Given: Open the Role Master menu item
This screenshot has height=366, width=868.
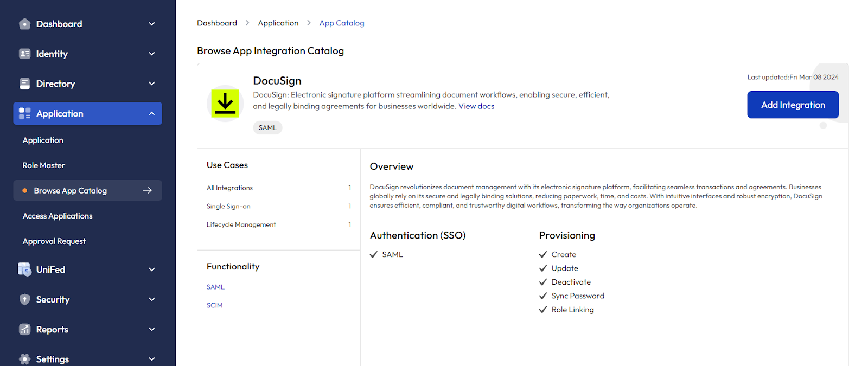Looking at the screenshot, I should [43, 165].
